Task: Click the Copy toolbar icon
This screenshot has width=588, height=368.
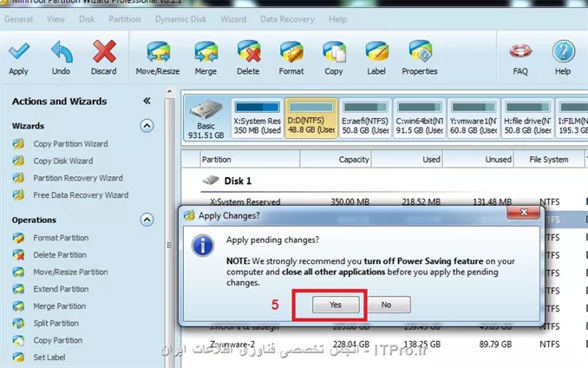Action: point(334,51)
